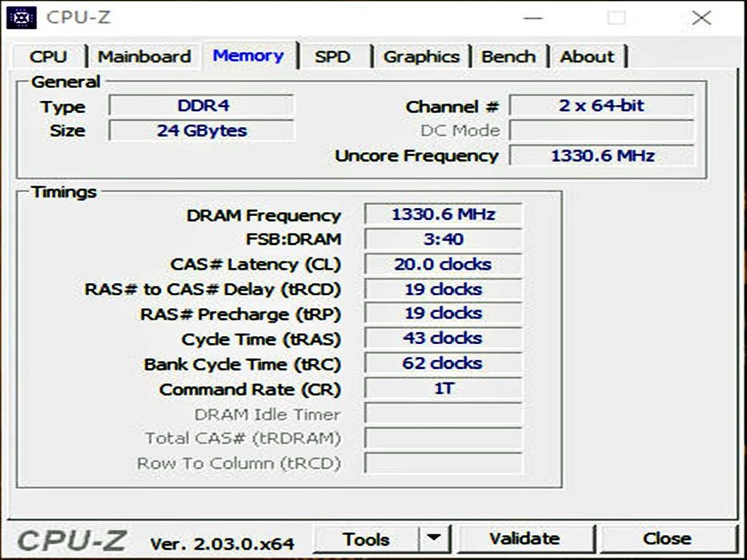747x560 pixels.
Task: Click the Validate button
Action: 524,538
